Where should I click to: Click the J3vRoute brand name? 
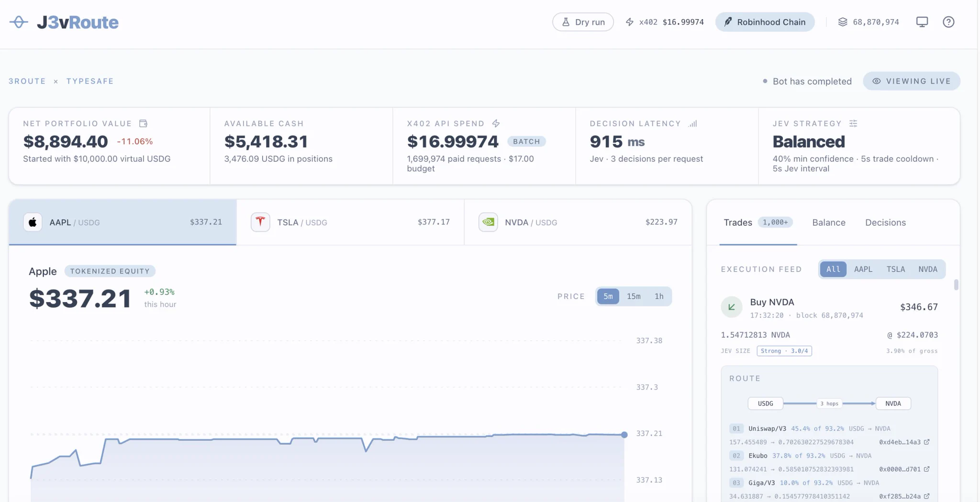[78, 22]
